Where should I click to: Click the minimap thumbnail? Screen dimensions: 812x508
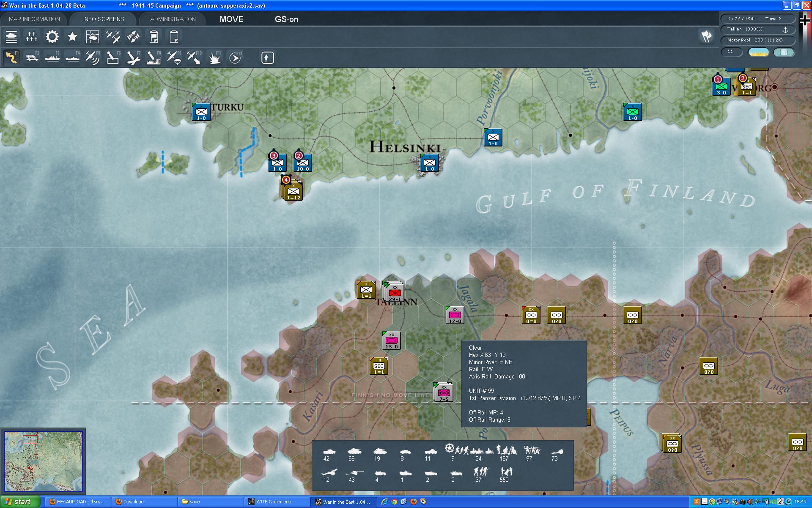coord(43,461)
